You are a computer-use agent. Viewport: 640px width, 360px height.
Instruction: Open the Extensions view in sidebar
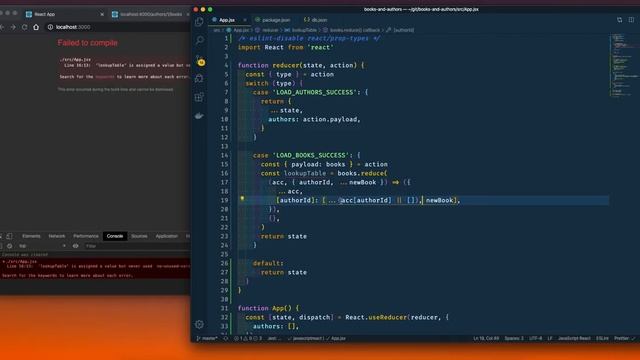click(199, 97)
